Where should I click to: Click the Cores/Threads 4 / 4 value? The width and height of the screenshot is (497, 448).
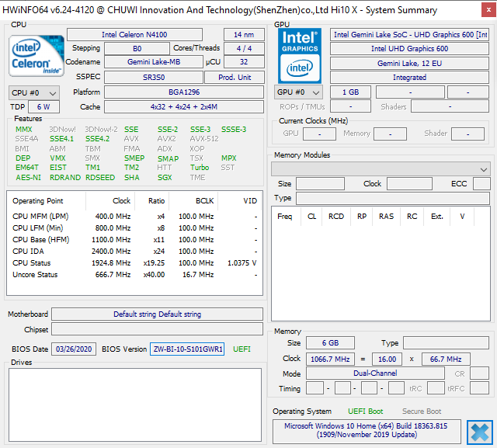click(x=244, y=48)
